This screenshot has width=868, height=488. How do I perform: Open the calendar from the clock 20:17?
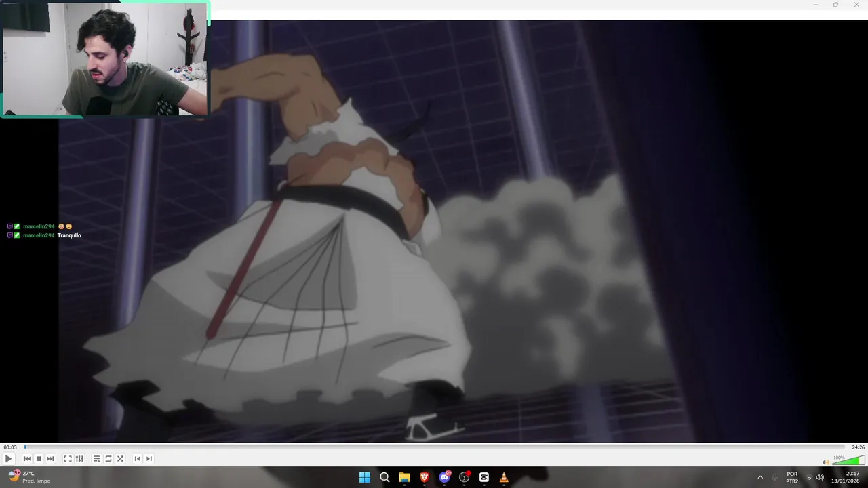846,477
